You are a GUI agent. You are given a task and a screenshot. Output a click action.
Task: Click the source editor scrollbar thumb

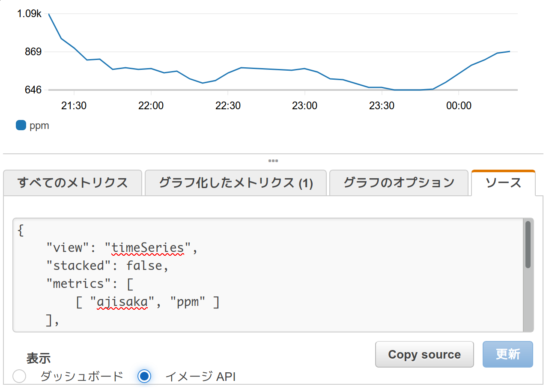click(528, 244)
